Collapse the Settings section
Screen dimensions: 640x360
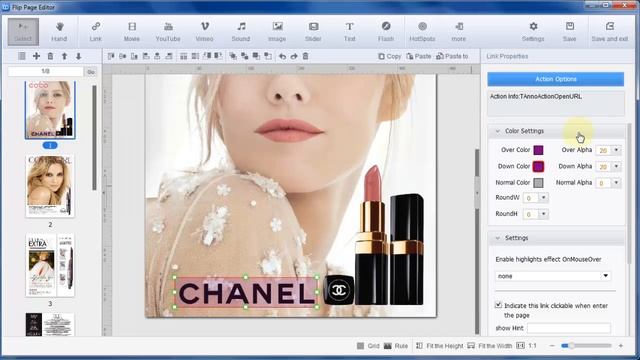(x=498, y=238)
